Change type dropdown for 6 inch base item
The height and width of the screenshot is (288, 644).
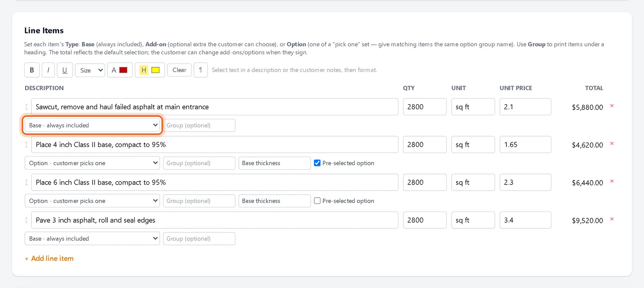point(92,201)
